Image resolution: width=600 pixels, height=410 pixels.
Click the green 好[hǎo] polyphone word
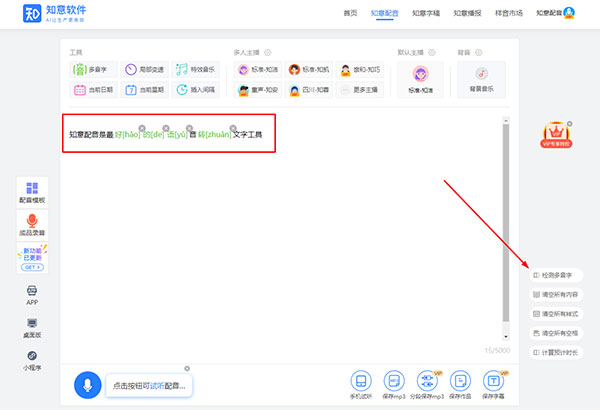point(127,135)
